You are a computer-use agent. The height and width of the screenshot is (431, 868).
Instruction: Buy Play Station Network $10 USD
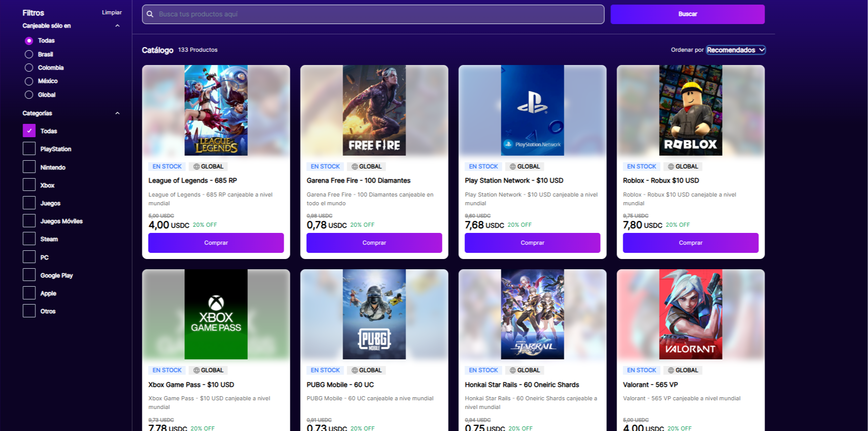pyautogui.click(x=533, y=243)
